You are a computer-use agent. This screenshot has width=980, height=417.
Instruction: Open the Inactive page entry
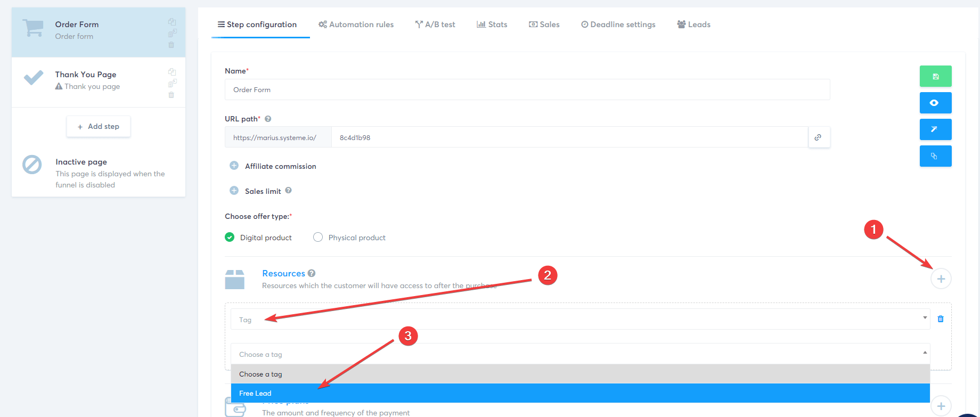[99, 173]
